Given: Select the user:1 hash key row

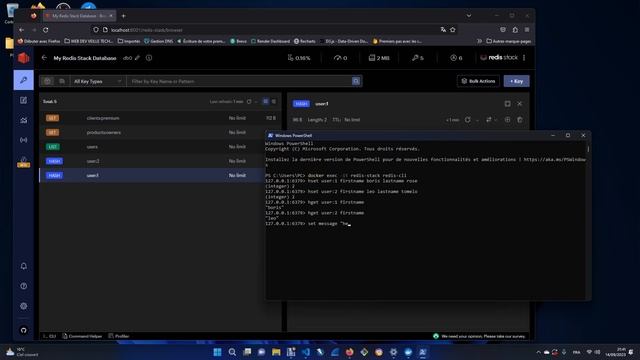Looking at the screenshot, I should [161, 175].
